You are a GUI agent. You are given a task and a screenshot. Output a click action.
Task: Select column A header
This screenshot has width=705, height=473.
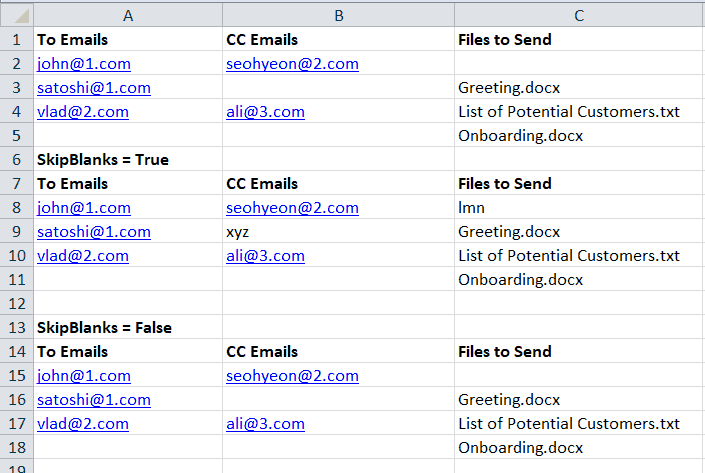tap(127, 15)
